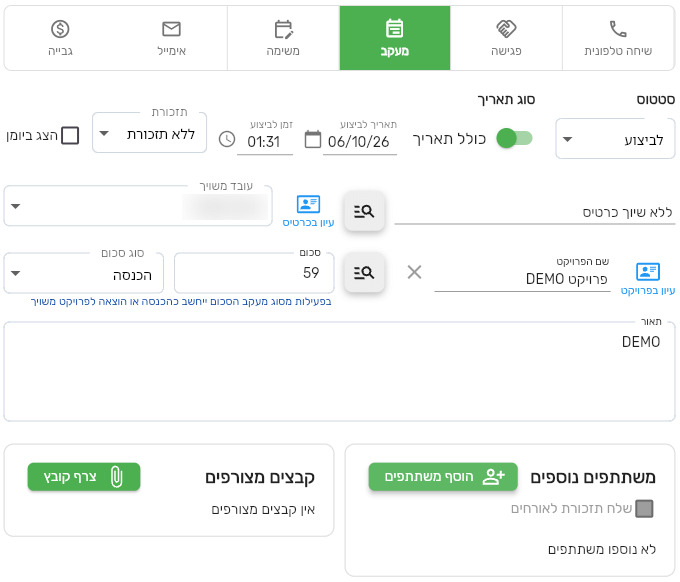680x582 pixels.
Task: Click the עיון בכרטיס link text
Action: [x=308, y=222]
